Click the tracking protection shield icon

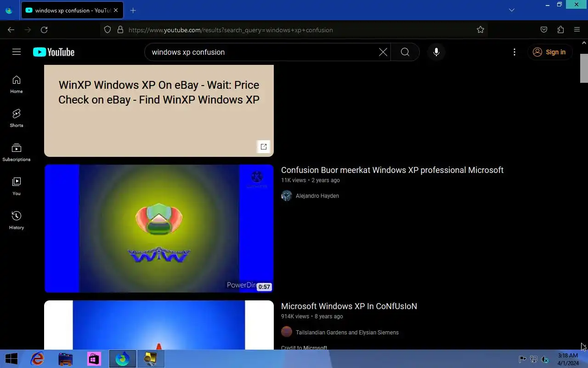click(107, 30)
